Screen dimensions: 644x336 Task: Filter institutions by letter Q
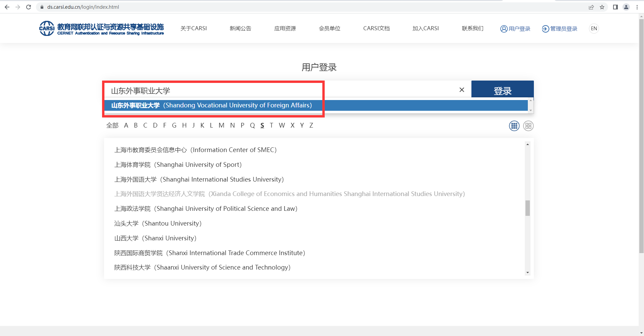252,126
